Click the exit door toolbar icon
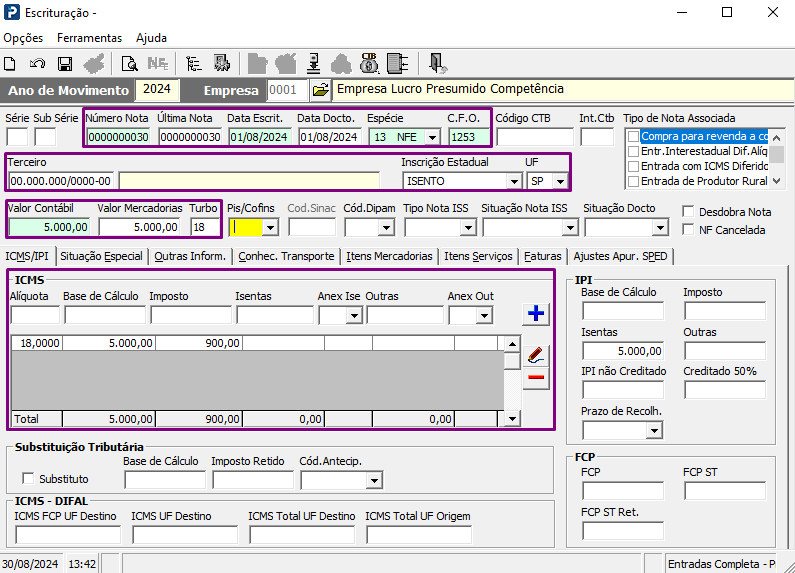 [x=437, y=64]
